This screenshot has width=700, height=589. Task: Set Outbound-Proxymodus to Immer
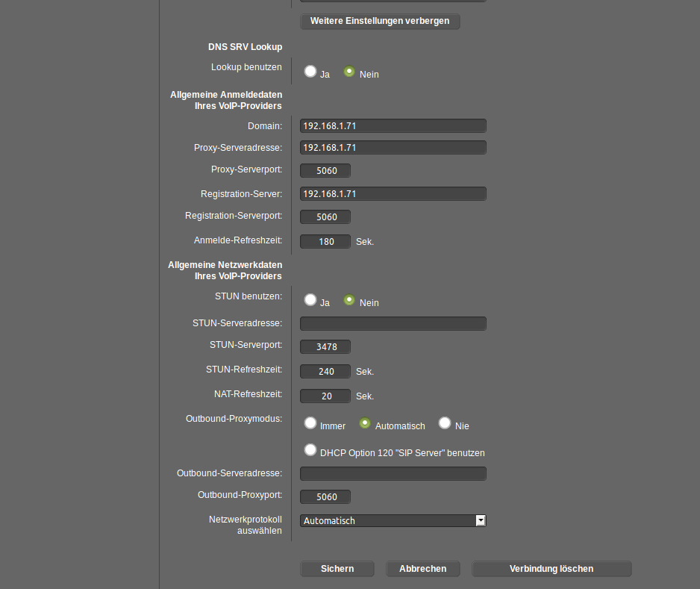coord(310,423)
